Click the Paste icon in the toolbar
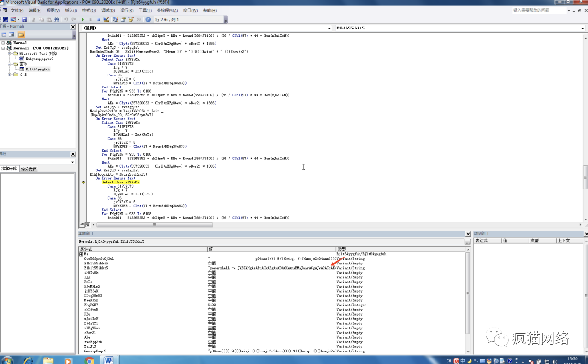 (x=49, y=19)
